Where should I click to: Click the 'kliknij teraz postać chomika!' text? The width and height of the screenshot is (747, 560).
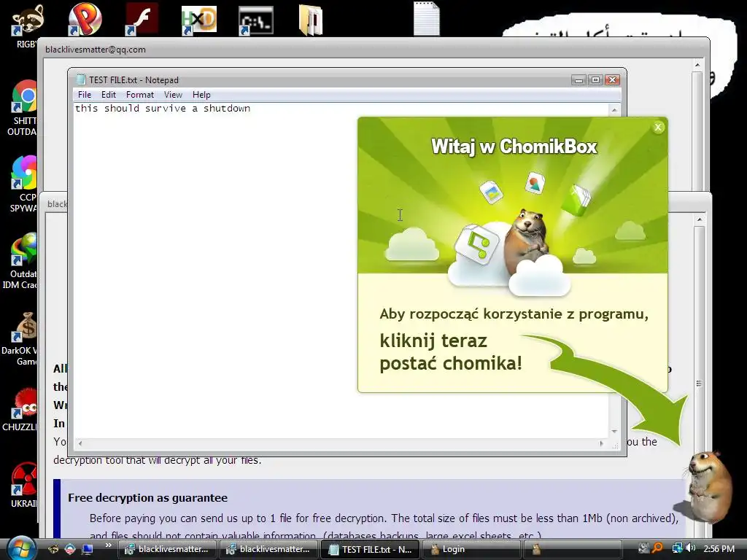451,352
